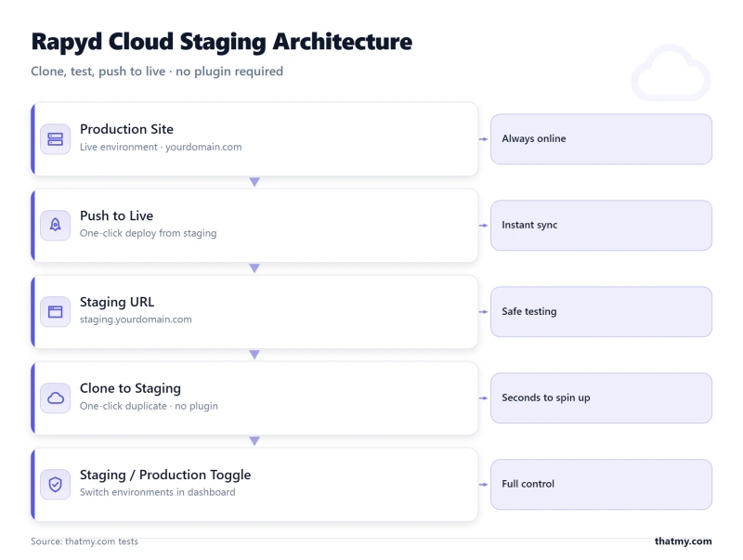Click the rocket icon beside Push to Live
743x560 pixels.
[56, 226]
